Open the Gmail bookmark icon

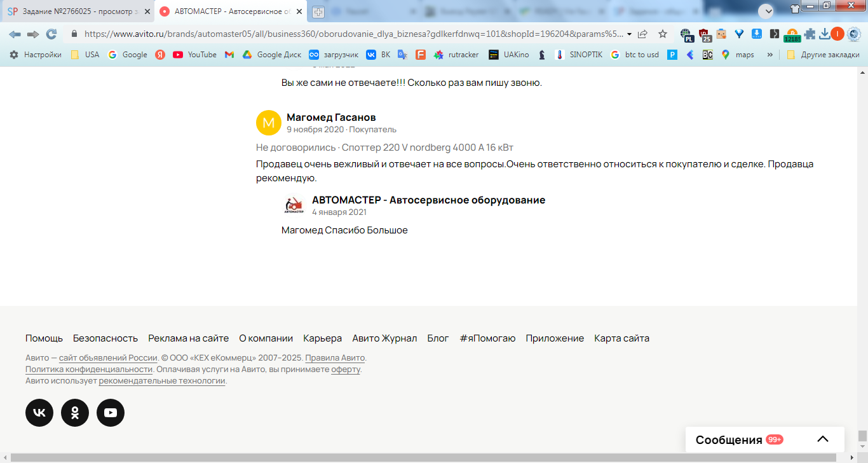229,55
